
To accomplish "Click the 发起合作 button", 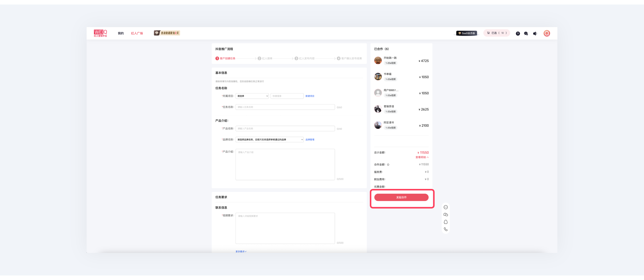I will (401, 197).
